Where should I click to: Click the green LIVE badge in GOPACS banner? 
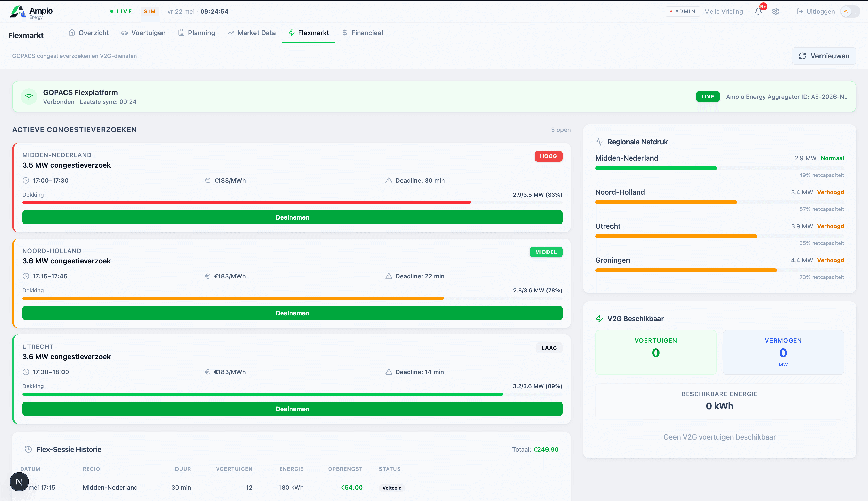click(708, 96)
